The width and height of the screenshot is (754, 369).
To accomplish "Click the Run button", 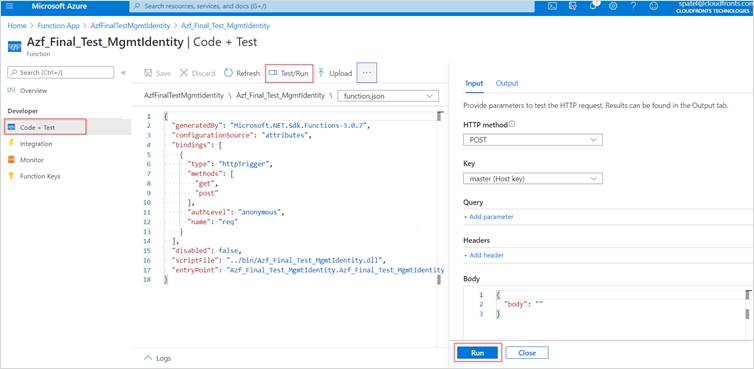I will click(x=478, y=353).
